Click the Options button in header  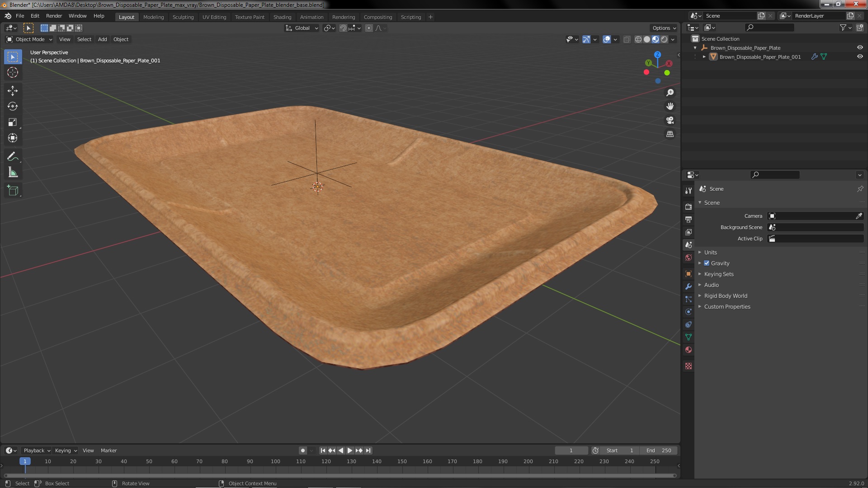664,28
